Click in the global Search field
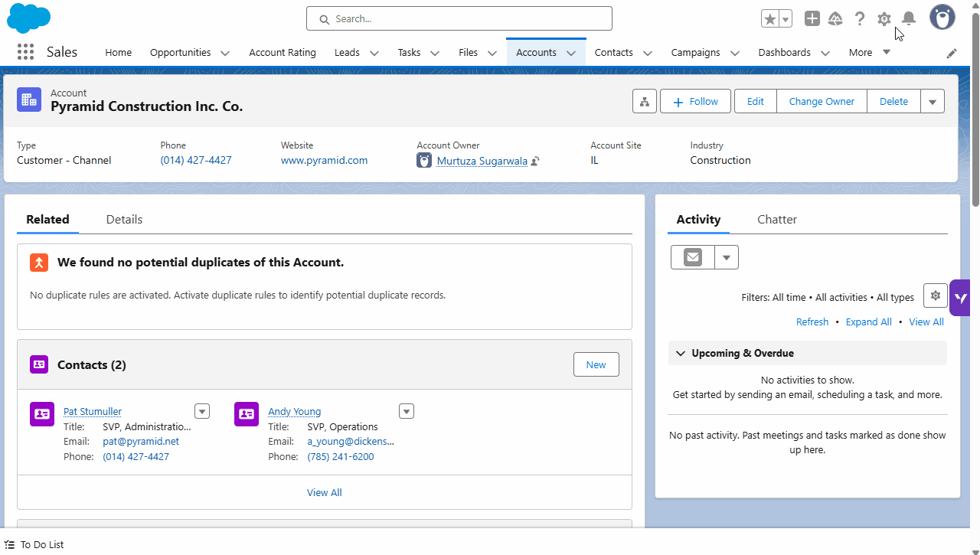Image resolution: width=980 pixels, height=555 pixels. point(459,18)
